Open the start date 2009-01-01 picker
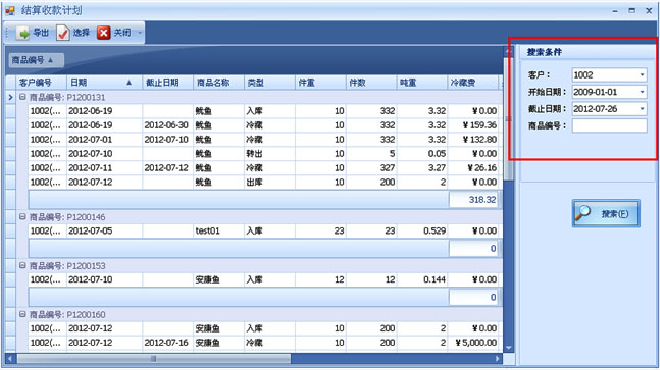The image size is (660, 370). [x=642, y=92]
